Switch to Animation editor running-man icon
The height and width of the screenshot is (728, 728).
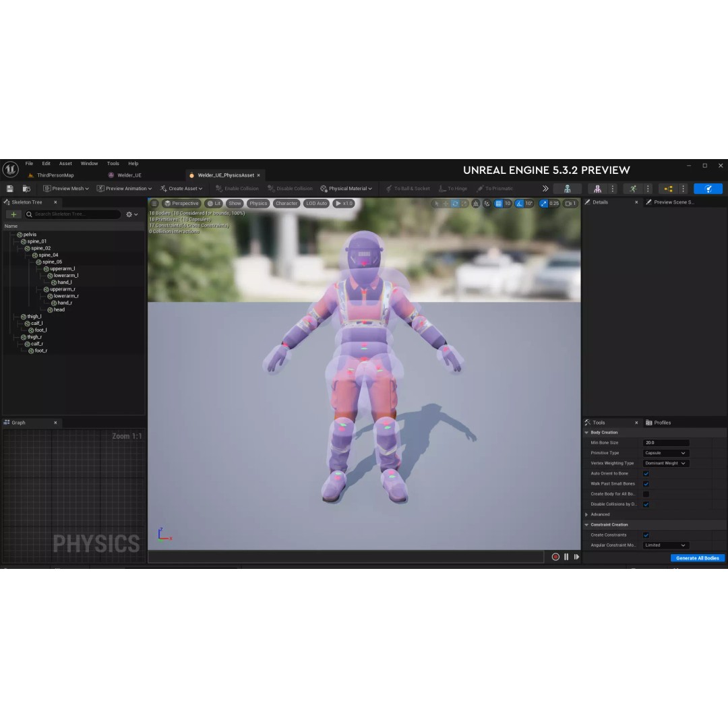(x=633, y=189)
